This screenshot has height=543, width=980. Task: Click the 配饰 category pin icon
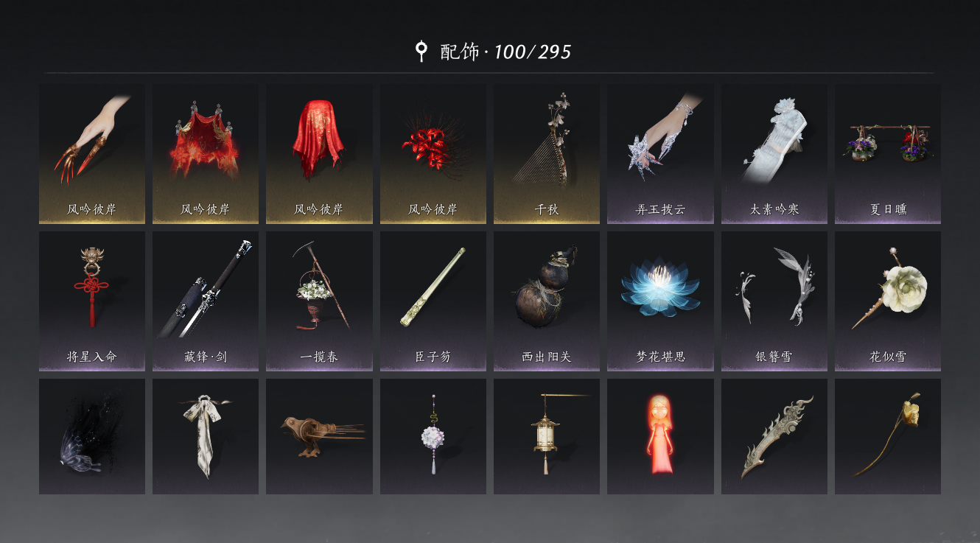[421, 51]
